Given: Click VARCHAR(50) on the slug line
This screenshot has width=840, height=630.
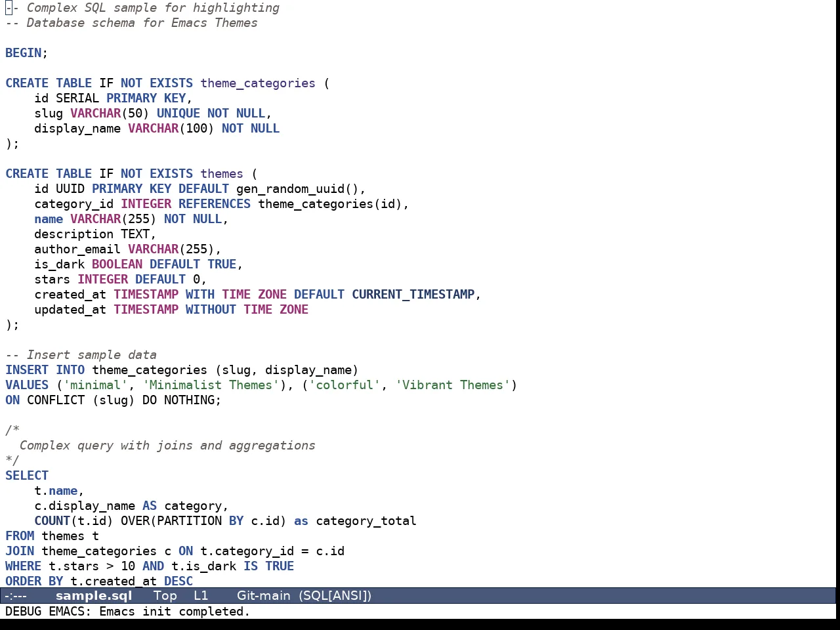Looking at the screenshot, I should pyautogui.click(x=110, y=114).
